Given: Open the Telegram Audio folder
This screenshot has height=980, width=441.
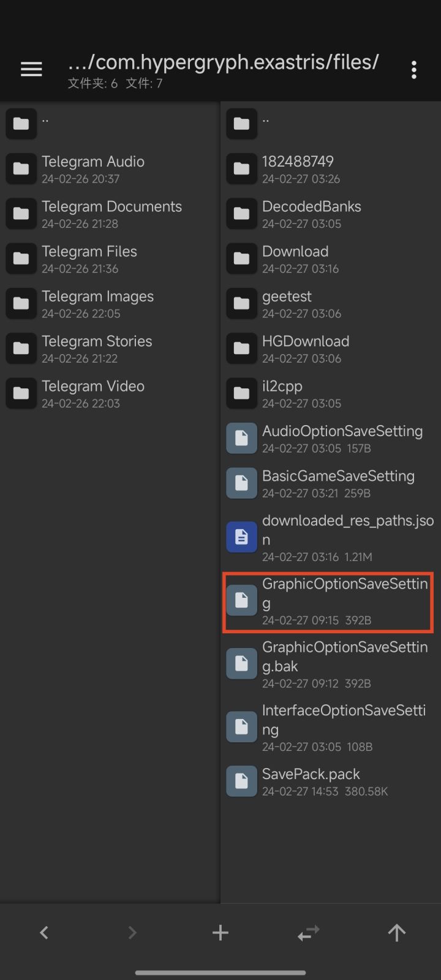Looking at the screenshot, I should click(93, 168).
